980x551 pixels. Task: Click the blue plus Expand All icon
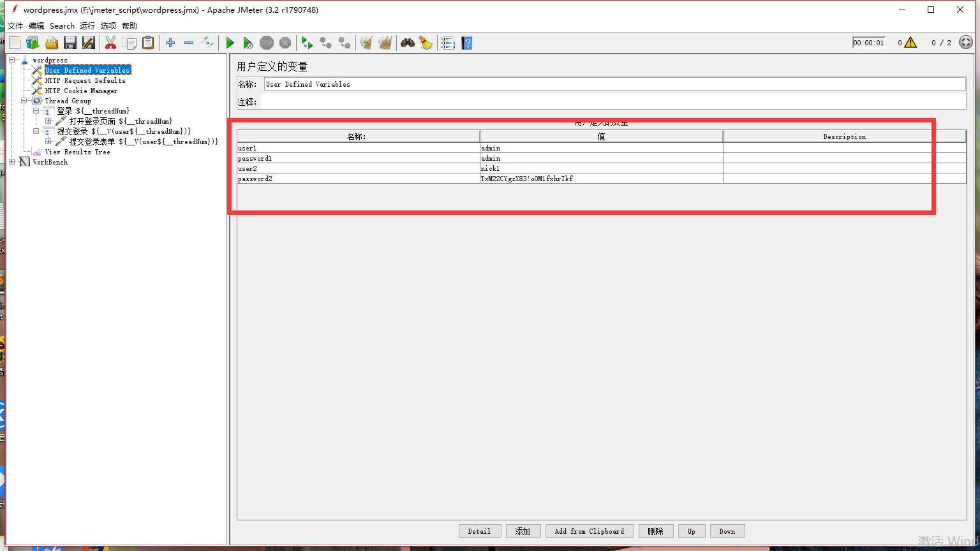pyautogui.click(x=170, y=43)
